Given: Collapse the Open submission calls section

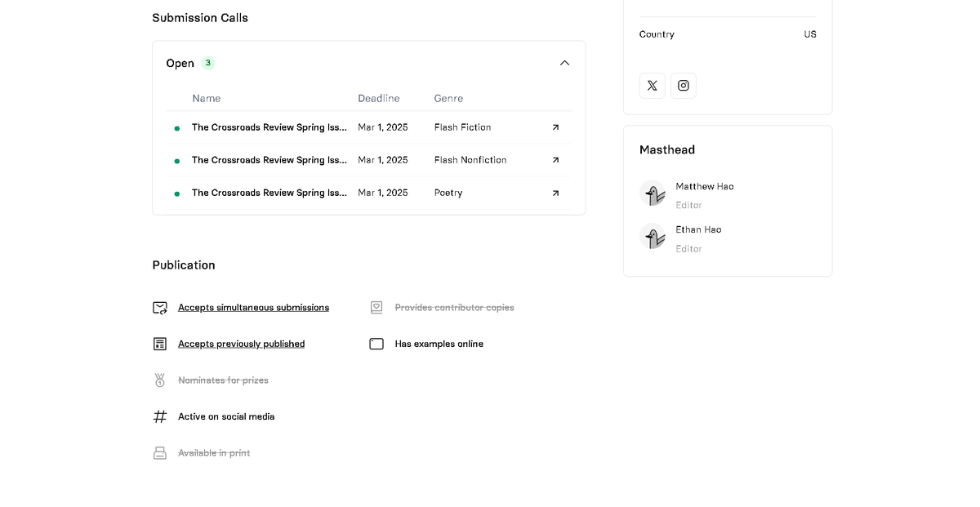Looking at the screenshot, I should (564, 63).
